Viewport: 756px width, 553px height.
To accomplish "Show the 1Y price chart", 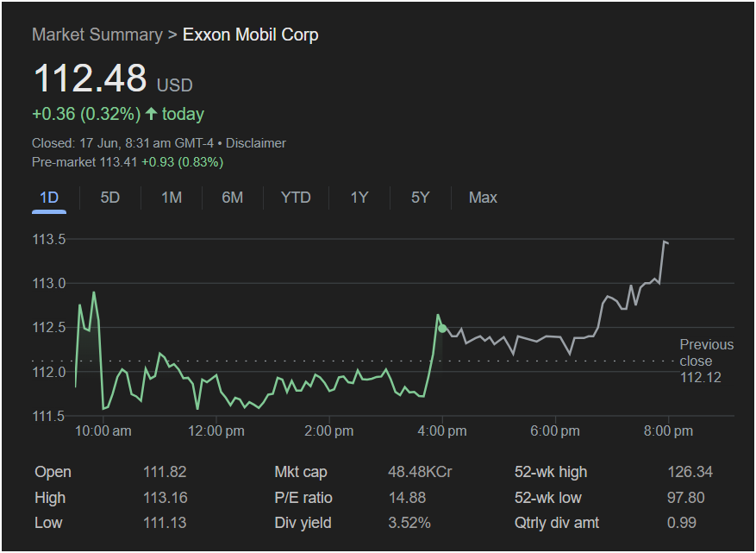I will point(359,198).
